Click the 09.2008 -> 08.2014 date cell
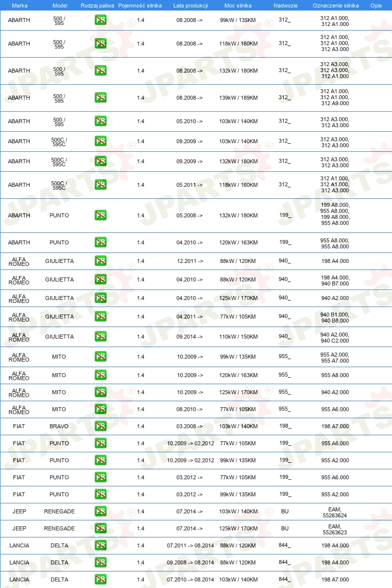The image size is (392, 588). [x=190, y=562]
